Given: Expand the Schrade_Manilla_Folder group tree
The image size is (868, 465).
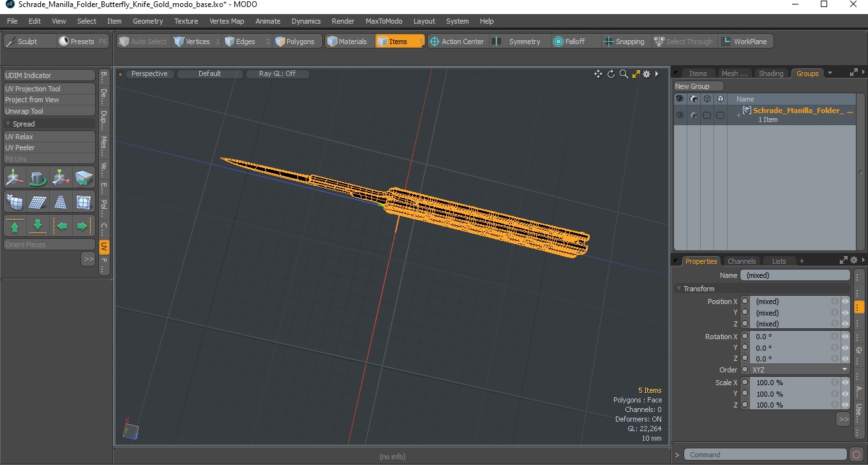Looking at the screenshot, I should [738, 115].
